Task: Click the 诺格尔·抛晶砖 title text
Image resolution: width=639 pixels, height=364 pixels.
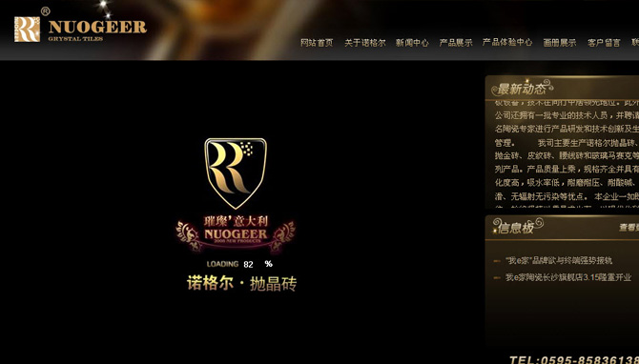Action: (241, 283)
